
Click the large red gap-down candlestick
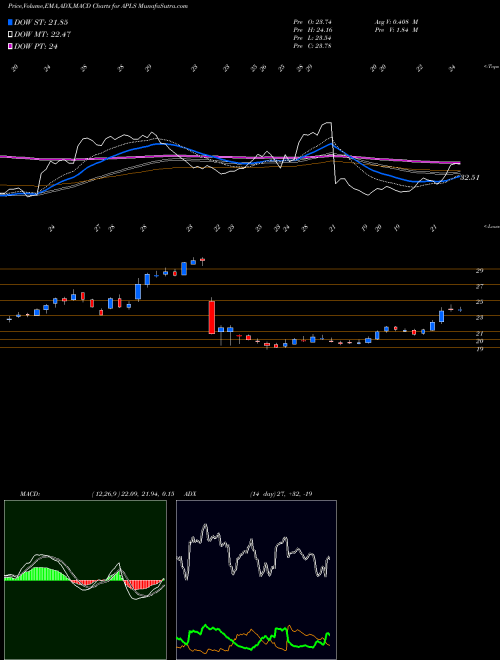pyautogui.click(x=212, y=317)
